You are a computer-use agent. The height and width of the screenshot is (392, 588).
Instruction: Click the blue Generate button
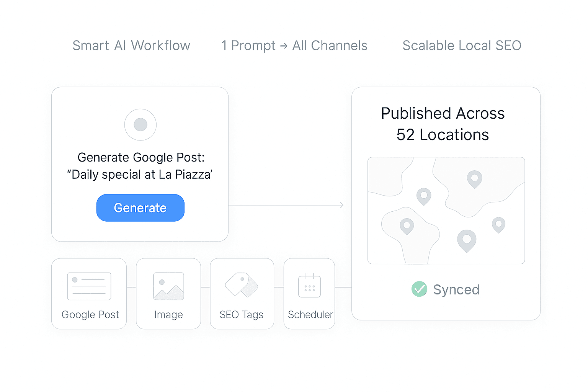tap(140, 208)
